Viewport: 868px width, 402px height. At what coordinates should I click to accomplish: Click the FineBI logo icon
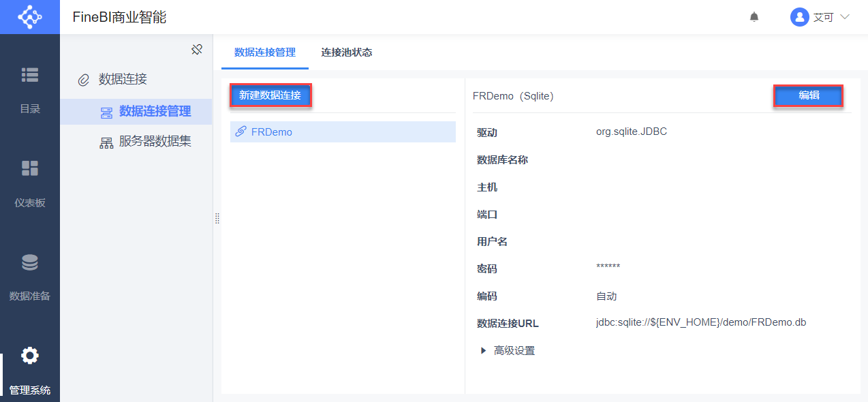tap(30, 17)
